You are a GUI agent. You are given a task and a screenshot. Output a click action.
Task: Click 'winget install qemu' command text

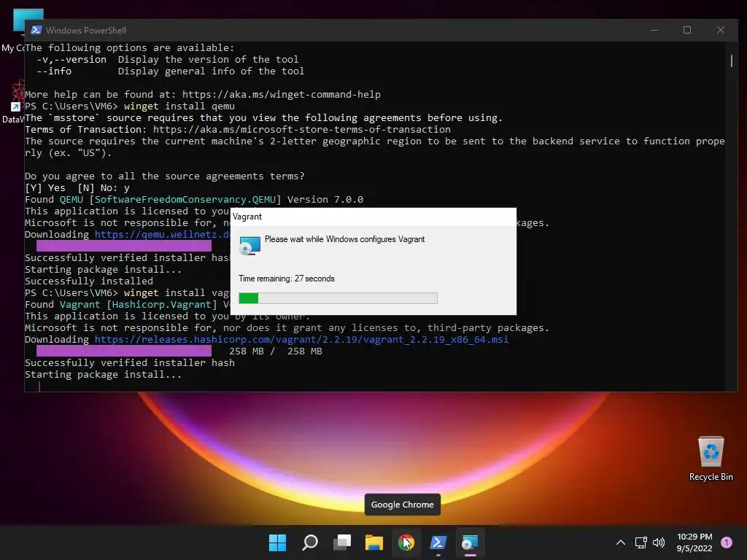click(x=179, y=106)
